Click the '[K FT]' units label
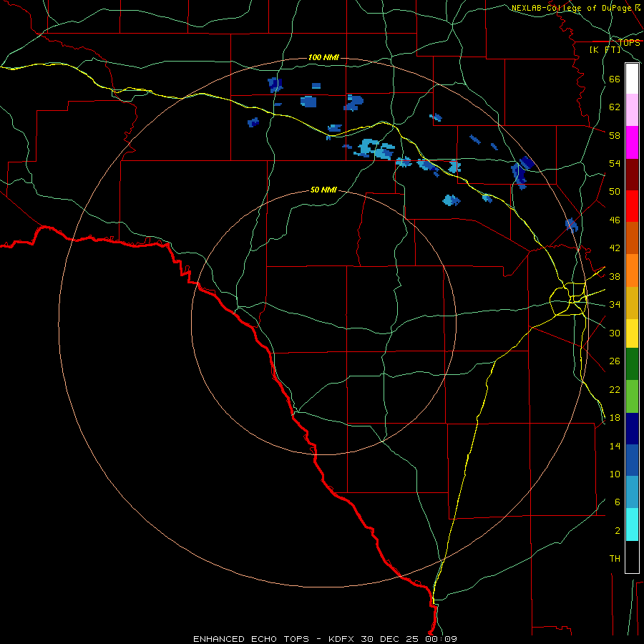Screen dimensions: 644x644 click(x=605, y=49)
